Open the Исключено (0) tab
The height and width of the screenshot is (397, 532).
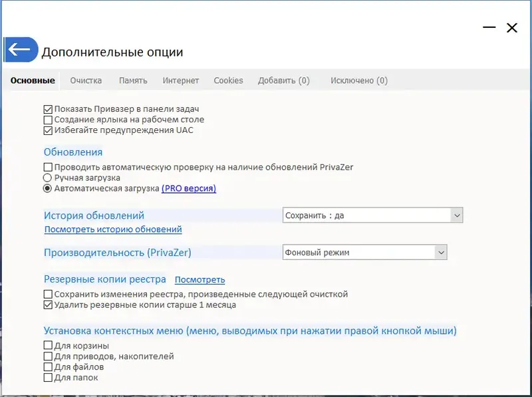(x=359, y=80)
